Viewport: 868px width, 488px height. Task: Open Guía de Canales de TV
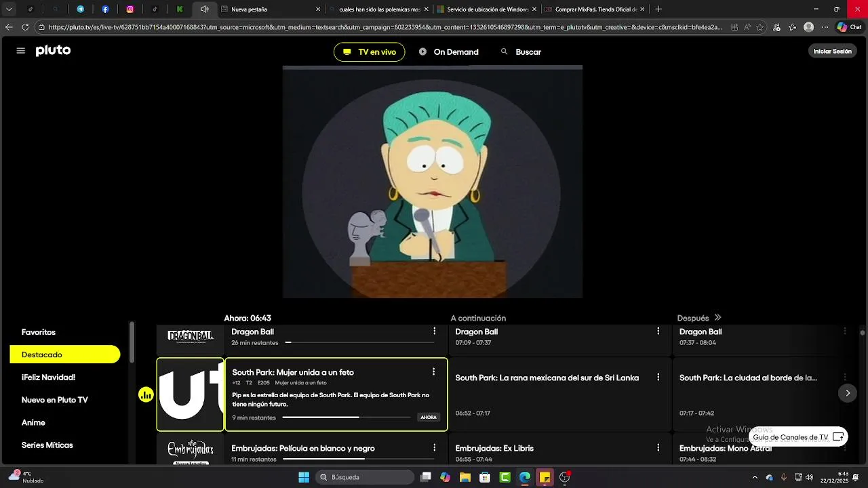pyautogui.click(x=798, y=437)
